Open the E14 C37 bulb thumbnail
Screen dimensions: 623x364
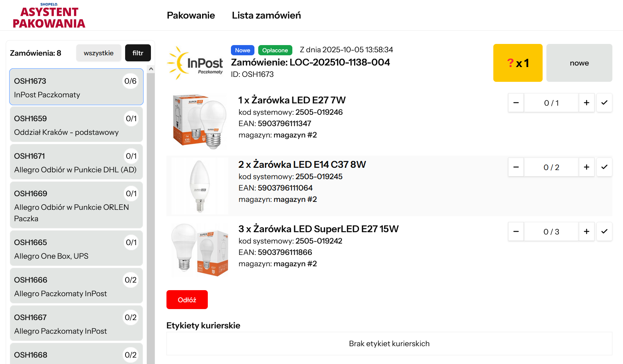coord(200,186)
